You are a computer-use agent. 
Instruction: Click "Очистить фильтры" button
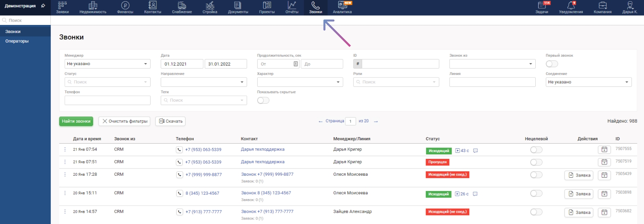(x=125, y=121)
